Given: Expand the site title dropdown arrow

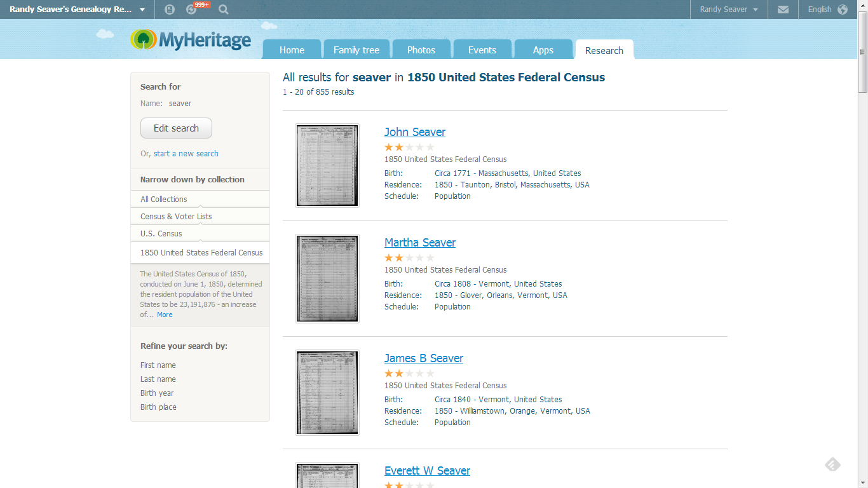Looking at the screenshot, I should click(142, 10).
